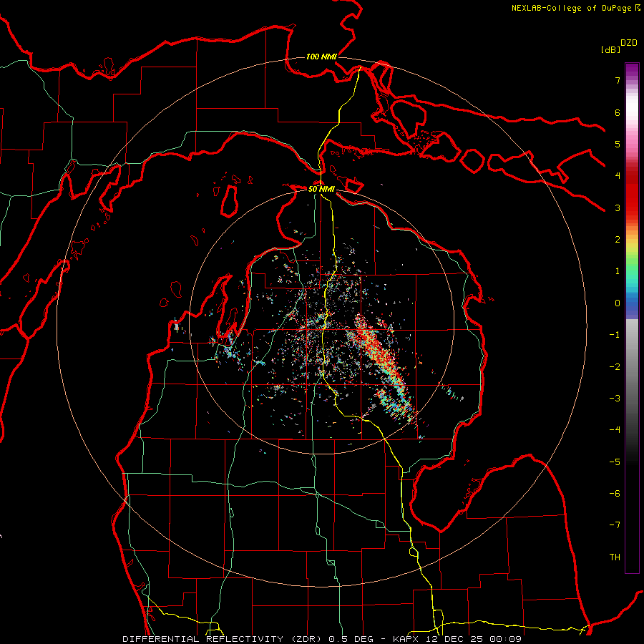Click the TH threshold label on color scale
Screen dimensions: 644x644
tap(615, 557)
